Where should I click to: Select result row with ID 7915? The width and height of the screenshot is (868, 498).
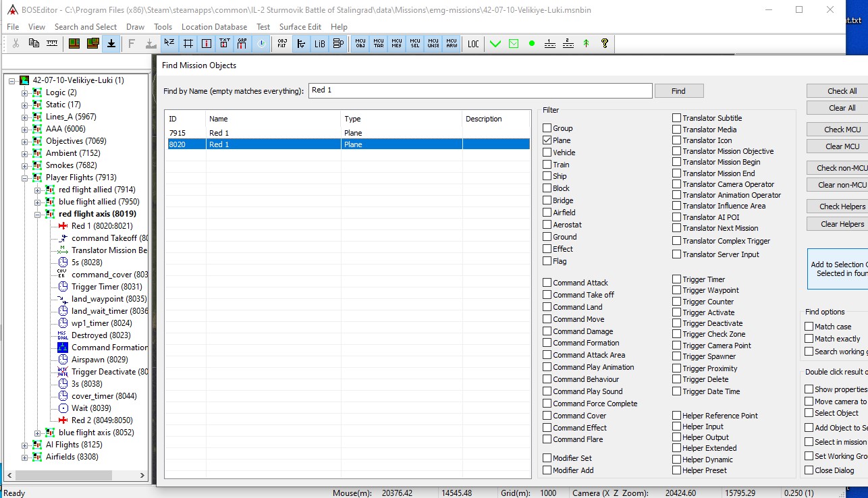coord(348,133)
